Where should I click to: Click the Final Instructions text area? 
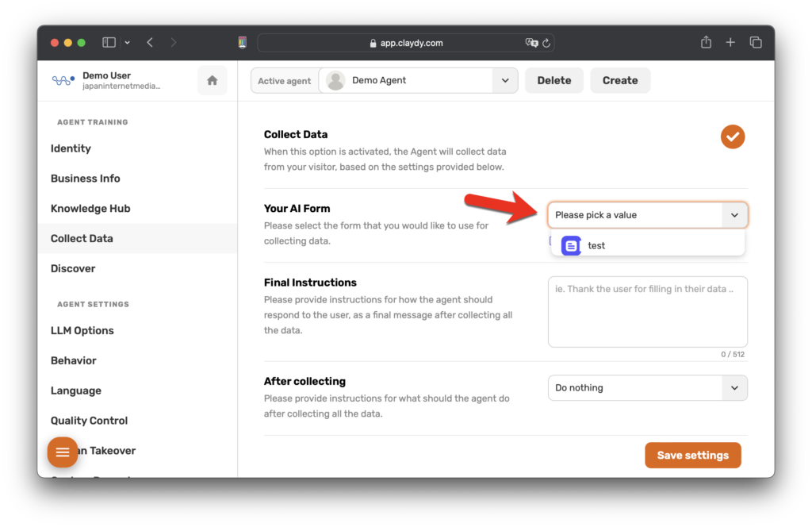point(647,311)
